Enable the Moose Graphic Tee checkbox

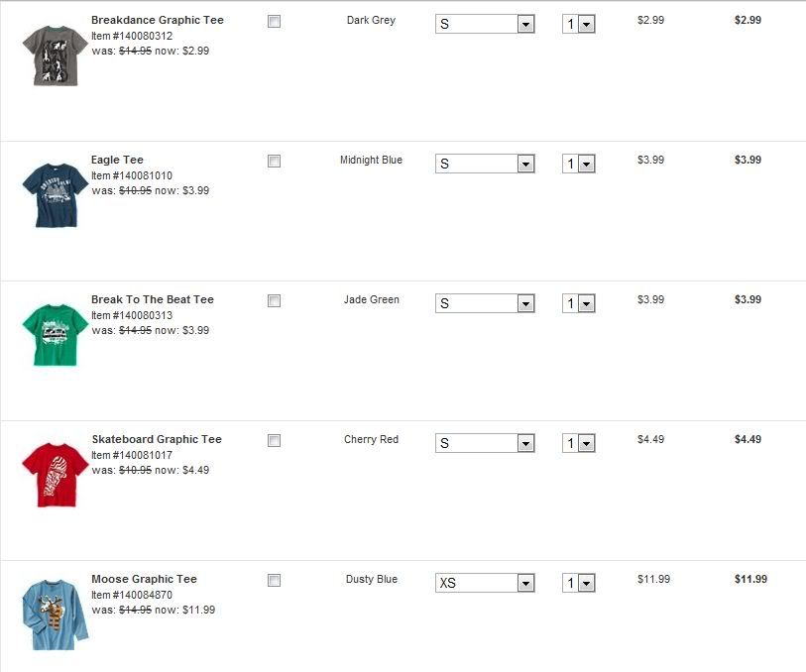point(275,580)
